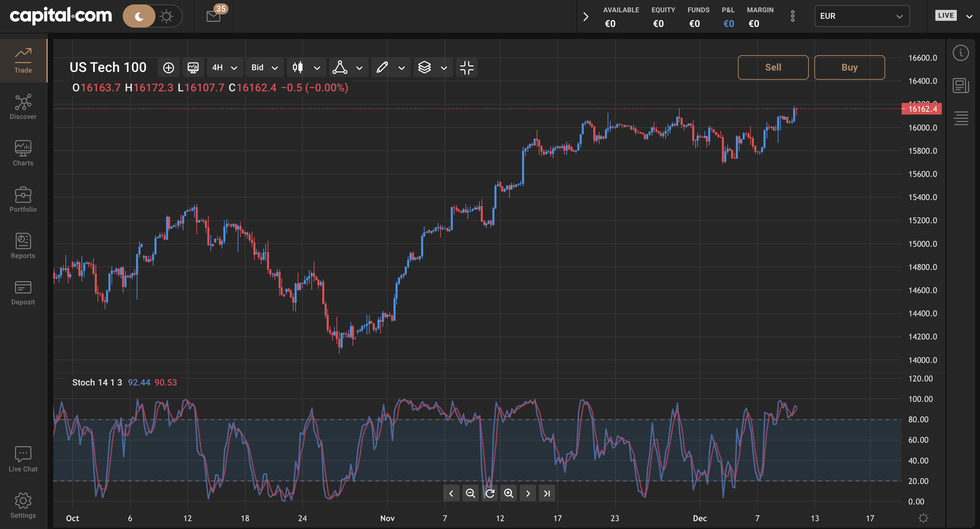Open the layers indicator icon
This screenshot has height=529, width=980.
425,68
